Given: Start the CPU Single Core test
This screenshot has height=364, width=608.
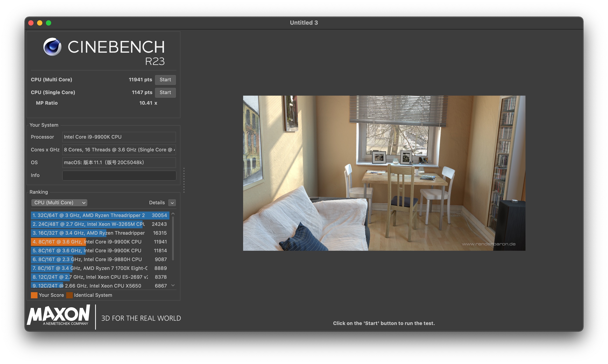Looking at the screenshot, I should click(x=165, y=93).
